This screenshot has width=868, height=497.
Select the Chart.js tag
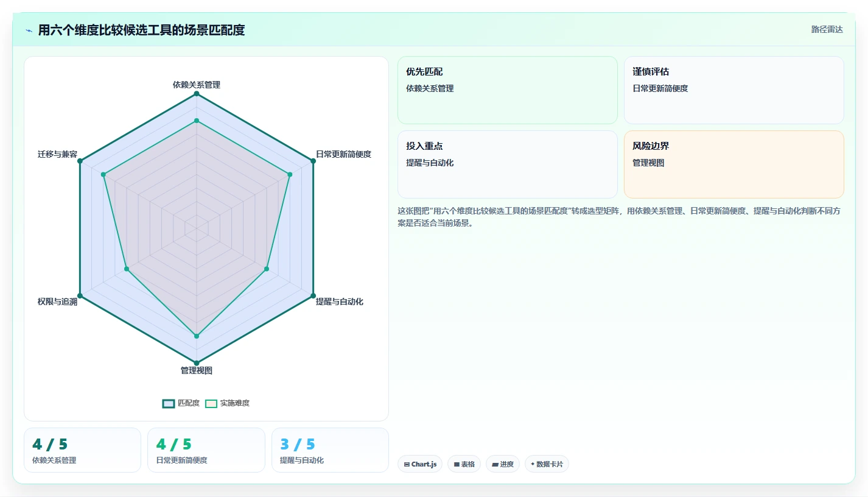point(420,464)
